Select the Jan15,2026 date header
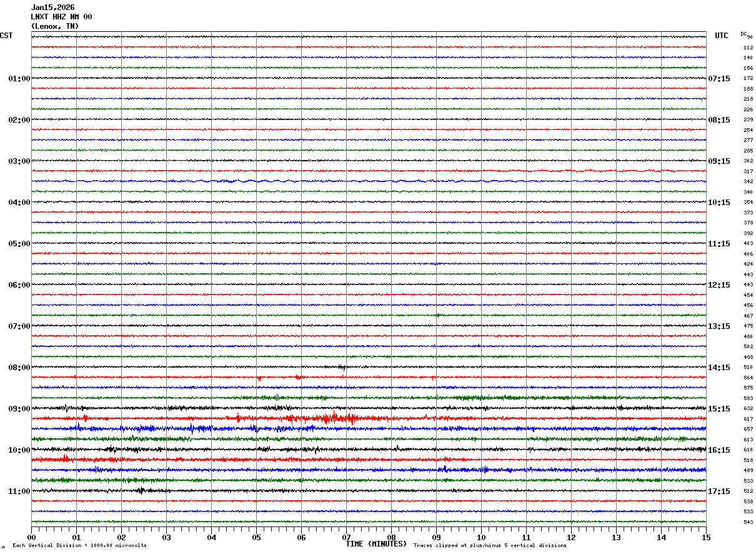The image size is (756, 554). [52, 8]
